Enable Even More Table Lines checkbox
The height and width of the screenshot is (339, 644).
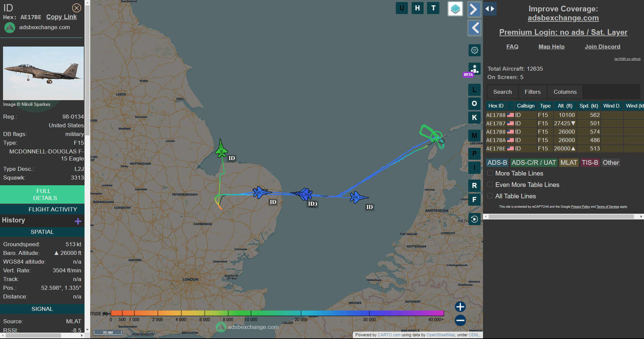[490, 185]
